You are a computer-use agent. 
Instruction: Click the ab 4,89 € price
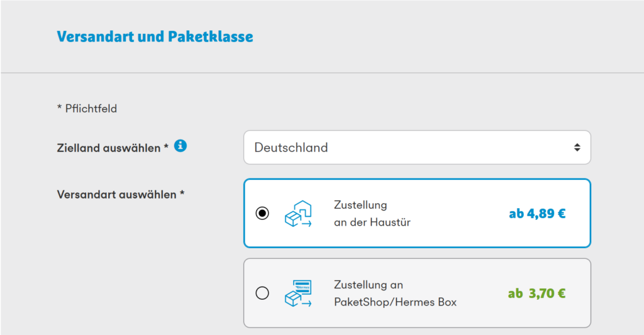pyautogui.click(x=537, y=214)
